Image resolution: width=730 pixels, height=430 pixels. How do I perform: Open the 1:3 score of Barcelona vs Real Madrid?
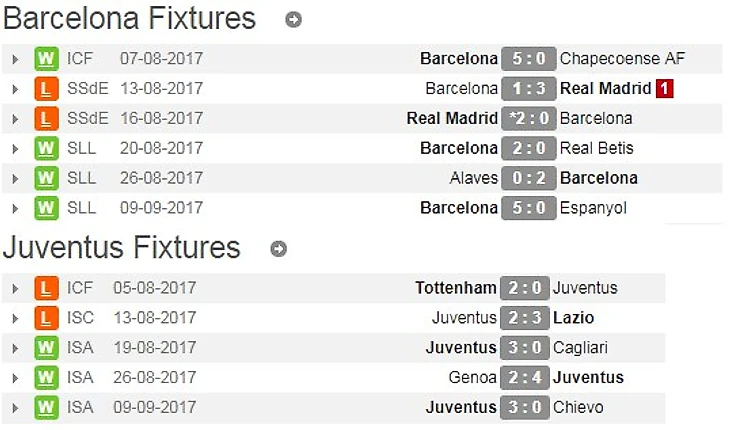pos(528,88)
